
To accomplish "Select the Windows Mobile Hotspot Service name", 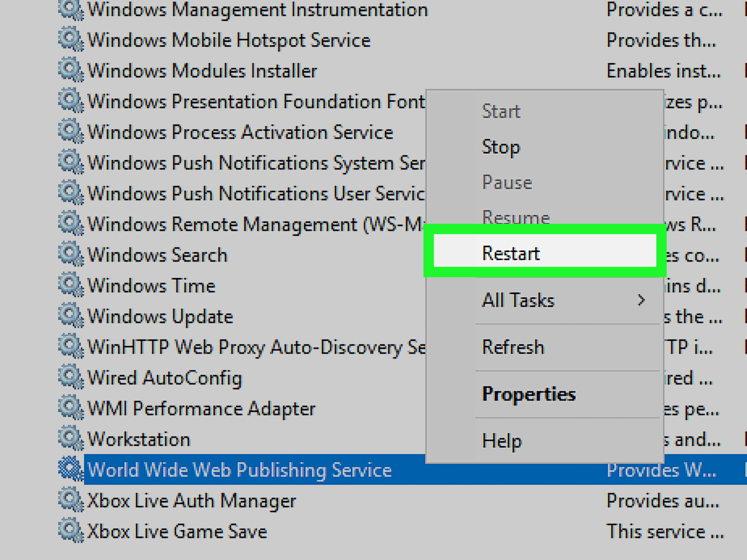I will point(229,40).
